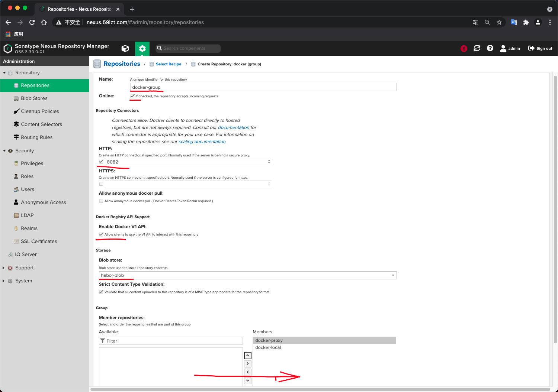
Task: Select docker-local in Members list
Action: click(x=324, y=347)
